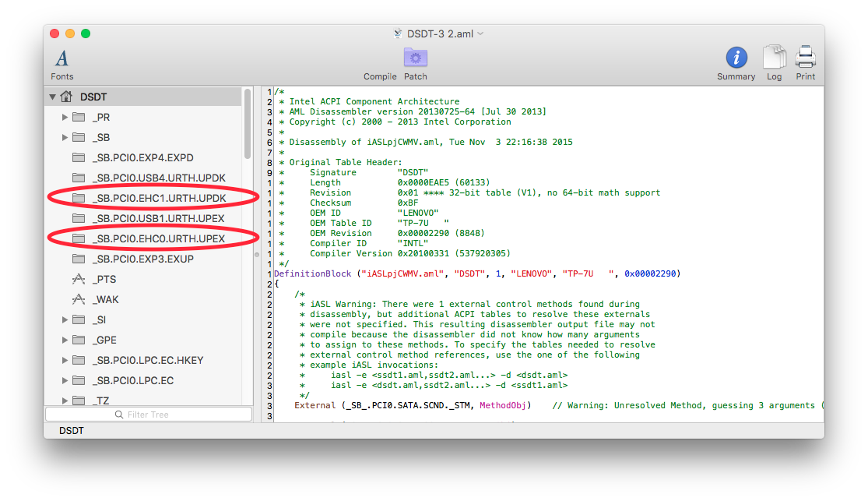Select the _PTS method row
Viewport: 868px width, 501px height.
pos(142,279)
